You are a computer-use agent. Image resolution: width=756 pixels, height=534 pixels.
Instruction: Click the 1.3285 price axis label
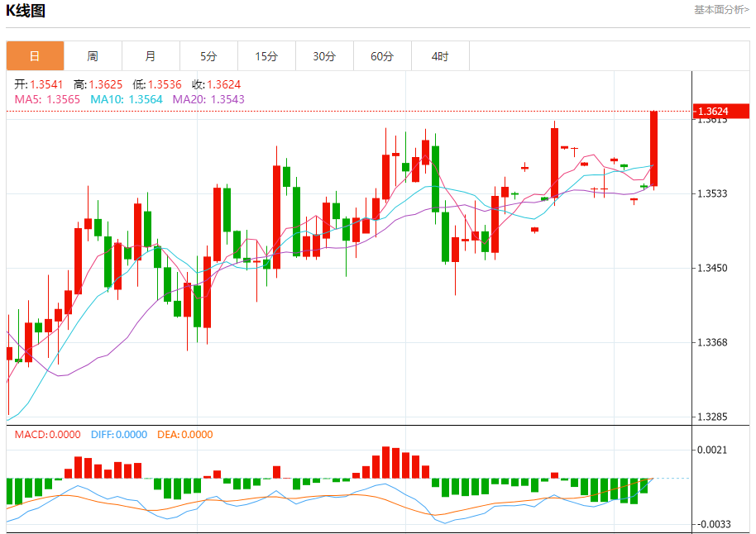coord(712,417)
